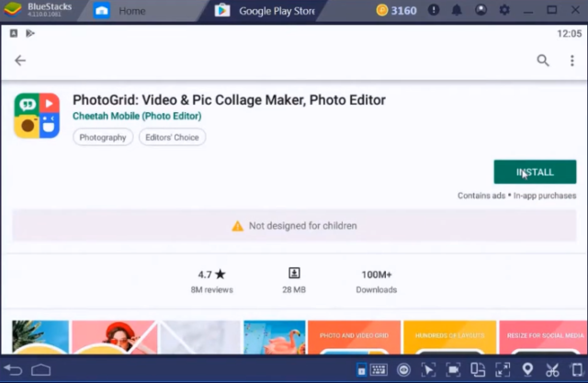
Task: Click the scissors icon in bottom toolbar
Action: tap(552, 370)
